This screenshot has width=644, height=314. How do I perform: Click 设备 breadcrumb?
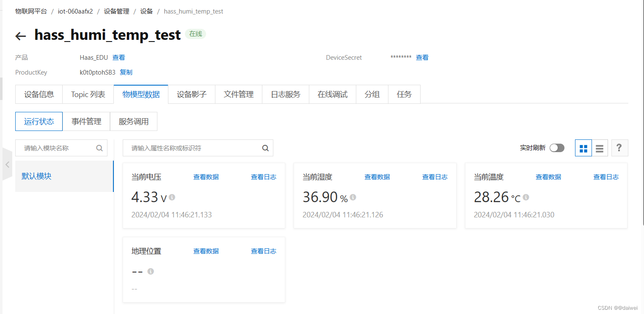[x=147, y=11]
